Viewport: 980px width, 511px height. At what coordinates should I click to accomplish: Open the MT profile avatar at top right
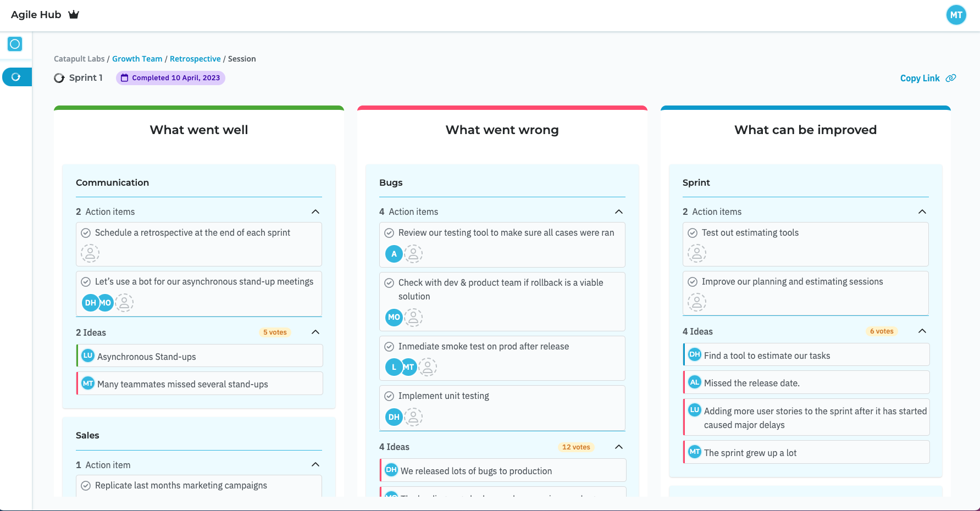[956, 15]
